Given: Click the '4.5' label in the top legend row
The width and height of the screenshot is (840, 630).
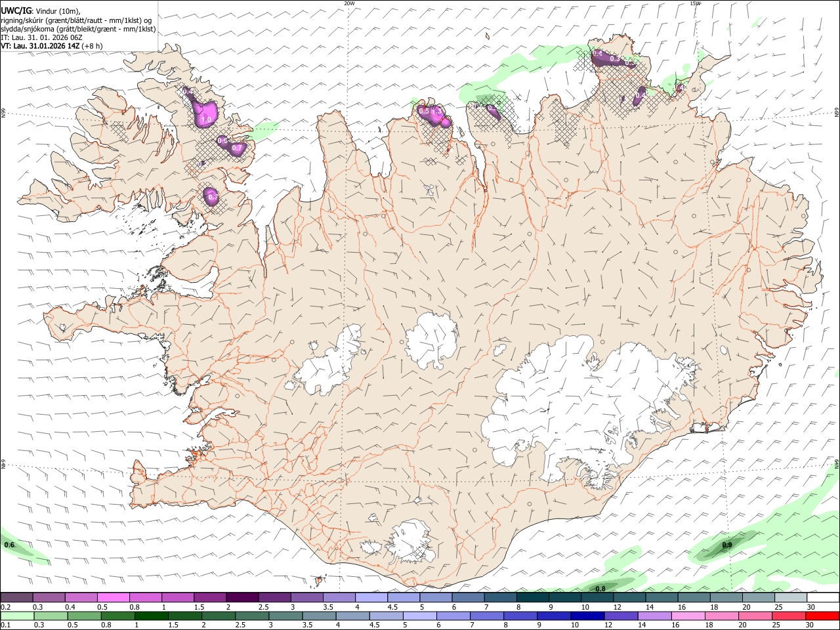Looking at the screenshot, I should tap(393, 607).
